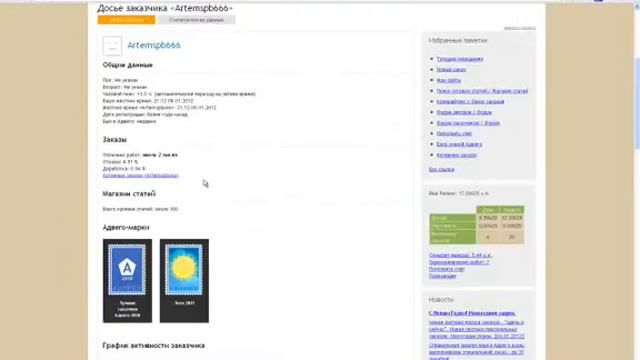Open the "Ожидает вывода: 5.44 у.е." link
Viewport: 640px width, 360px height.
pyautogui.click(x=460, y=255)
